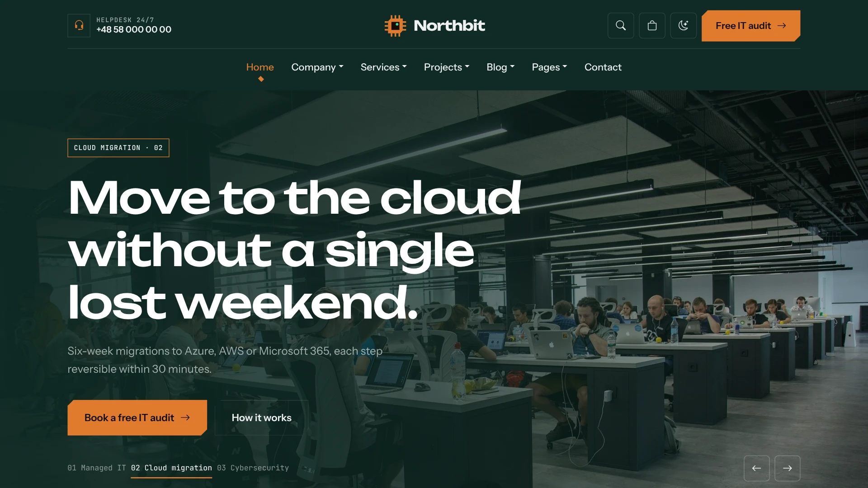
Task: Click the Six-week migrations description text
Action: coord(225,360)
